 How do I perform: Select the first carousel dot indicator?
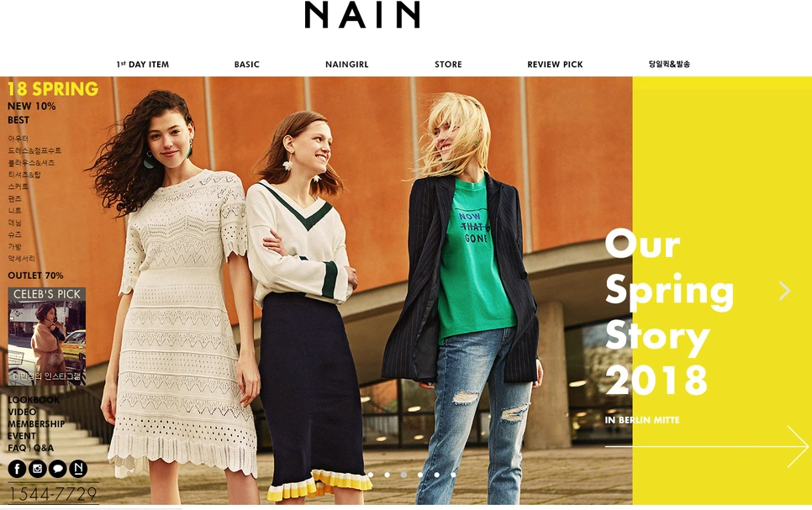click(371, 474)
